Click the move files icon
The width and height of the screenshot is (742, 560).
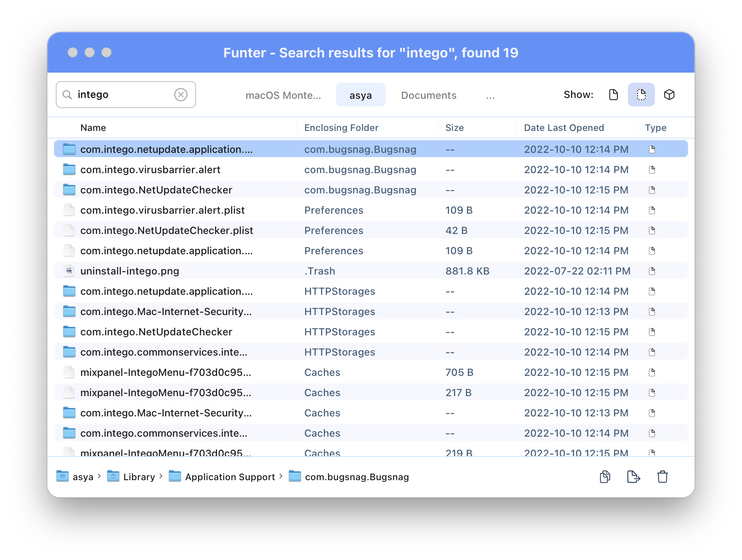633,477
